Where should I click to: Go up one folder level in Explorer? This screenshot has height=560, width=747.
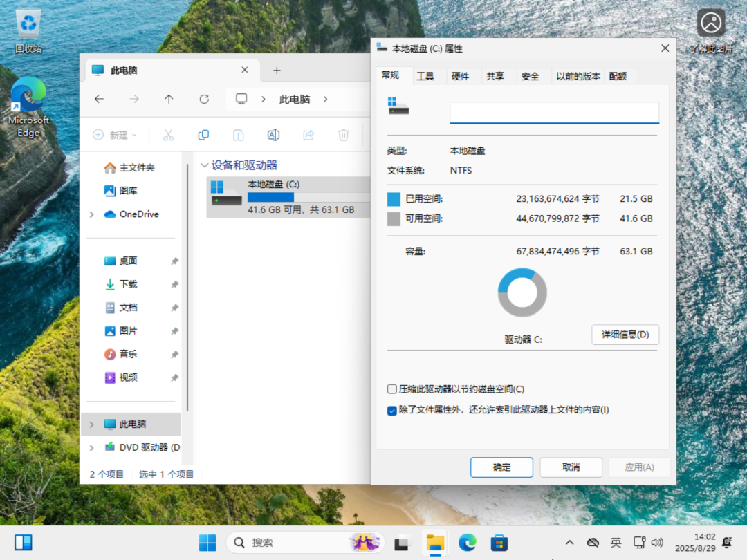point(169,99)
